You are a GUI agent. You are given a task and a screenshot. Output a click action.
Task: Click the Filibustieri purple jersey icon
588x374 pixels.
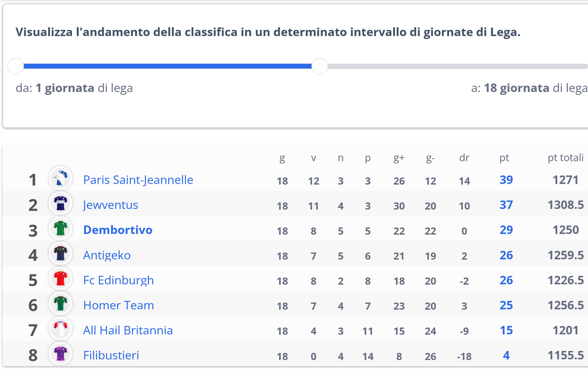pos(61,355)
